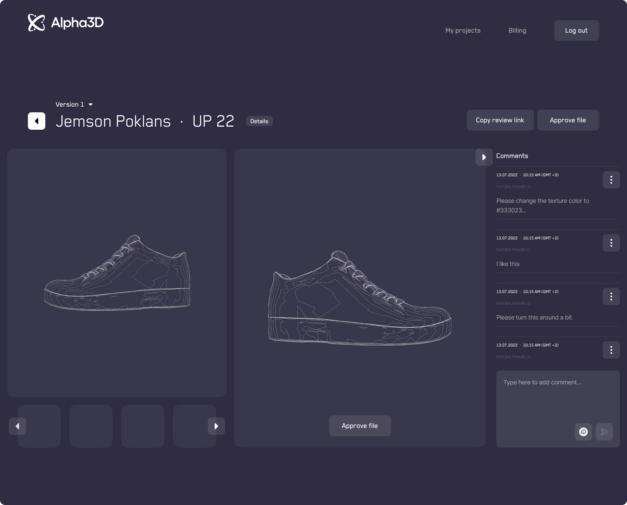Image resolution: width=627 pixels, height=505 pixels.
Task: Click the back arrow beside Jemson Poklans
Action: [x=36, y=121]
